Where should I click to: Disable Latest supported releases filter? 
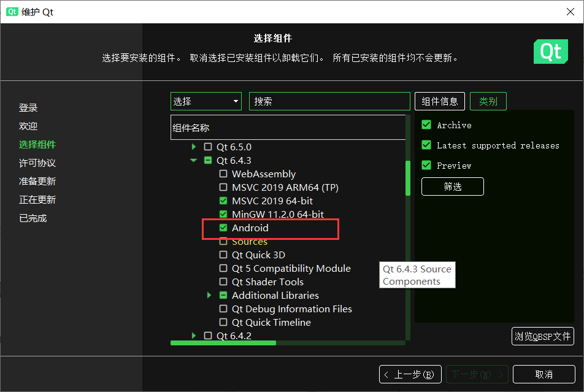pos(426,145)
